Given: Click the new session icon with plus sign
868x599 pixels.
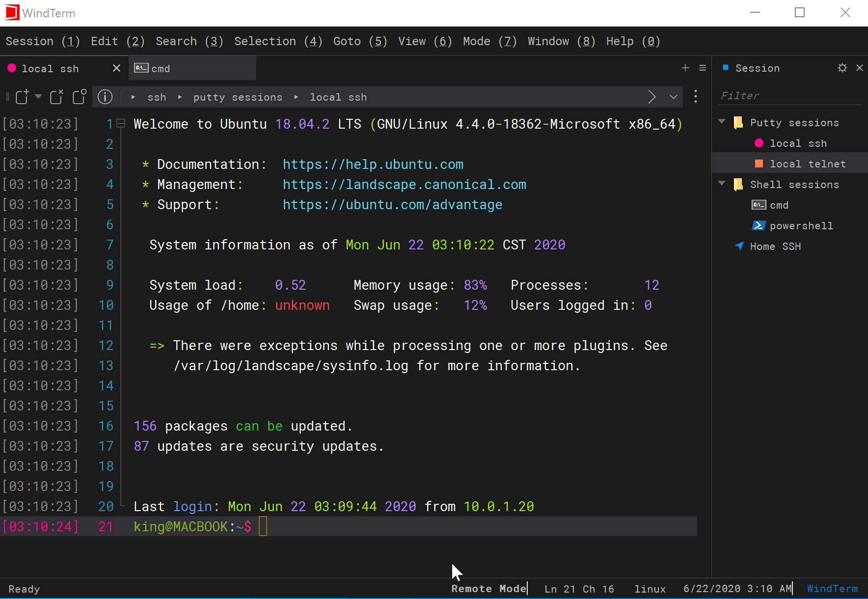Looking at the screenshot, I should (x=22, y=97).
